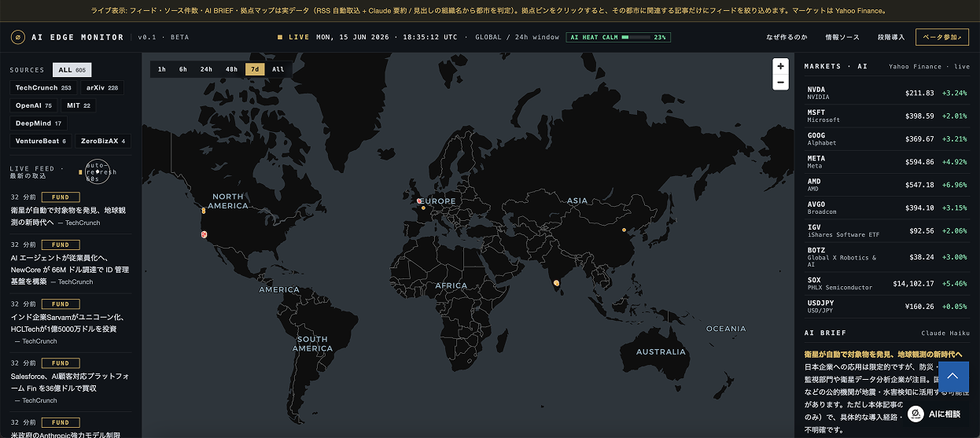Zoom out the map with minus button
The height and width of the screenshot is (438, 980).
(x=780, y=82)
